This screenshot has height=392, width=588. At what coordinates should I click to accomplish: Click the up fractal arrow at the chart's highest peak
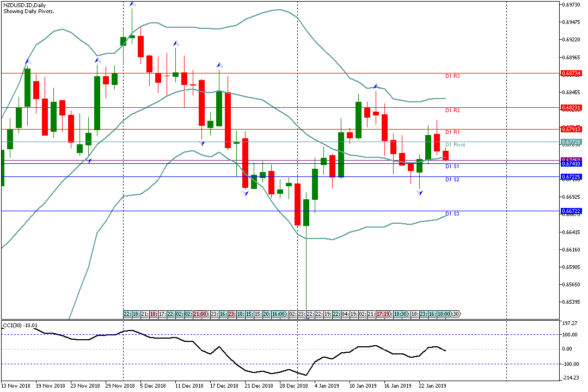(132, 4)
